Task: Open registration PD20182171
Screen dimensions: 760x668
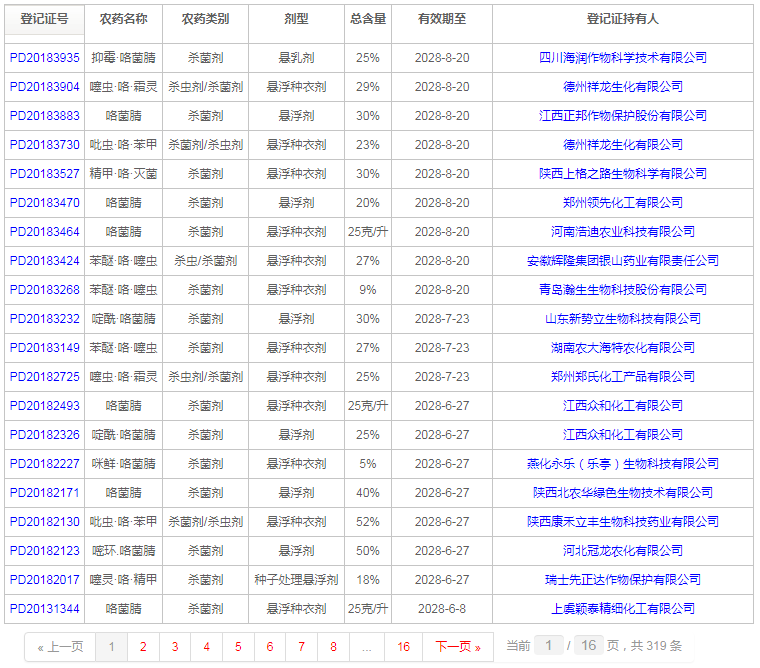Action: [x=45, y=493]
